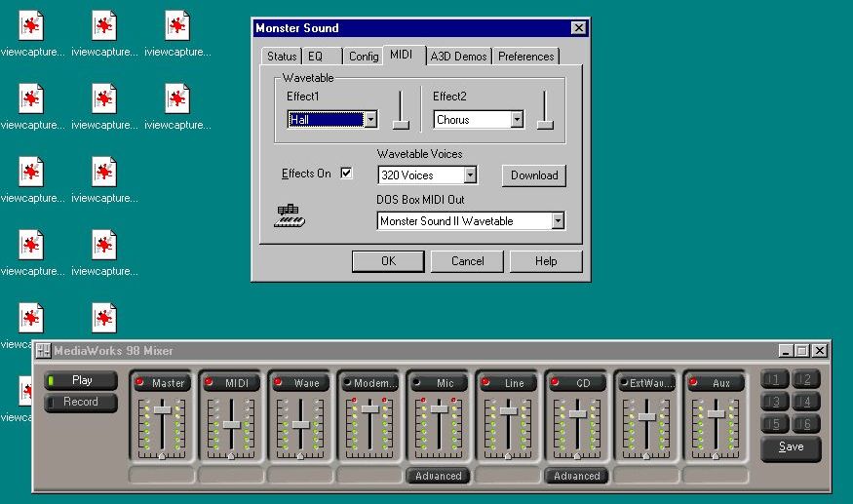This screenshot has width=853, height=504.
Task: Load mixer preset 5
Action: coord(775,423)
